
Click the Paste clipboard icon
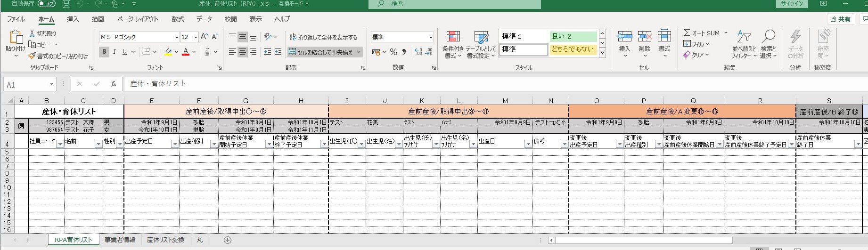[x=15, y=38]
